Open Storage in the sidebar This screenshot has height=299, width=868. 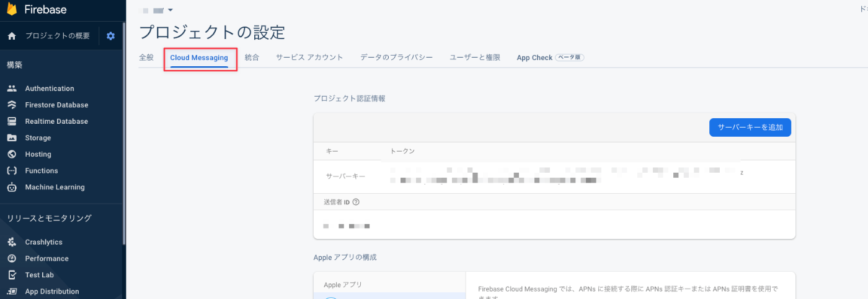coord(38,138)
